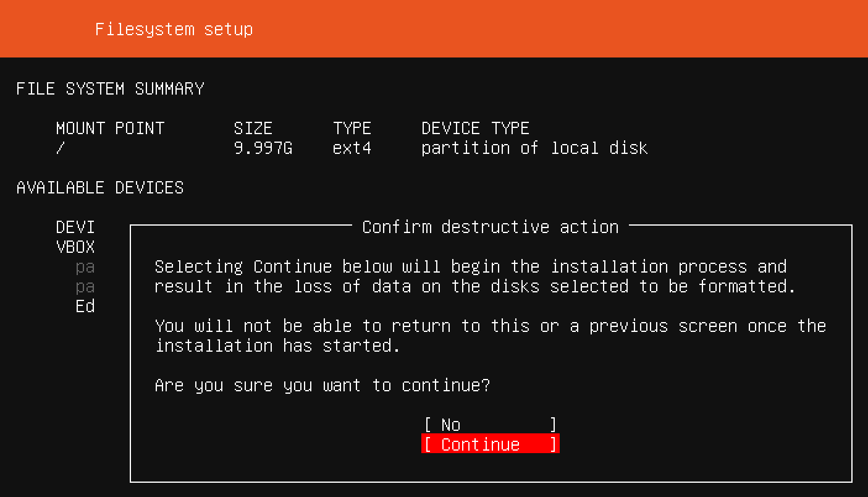868x497 pixels.
Task: Click "Are you sure you want to continue?"
Action: pos(322,386)
